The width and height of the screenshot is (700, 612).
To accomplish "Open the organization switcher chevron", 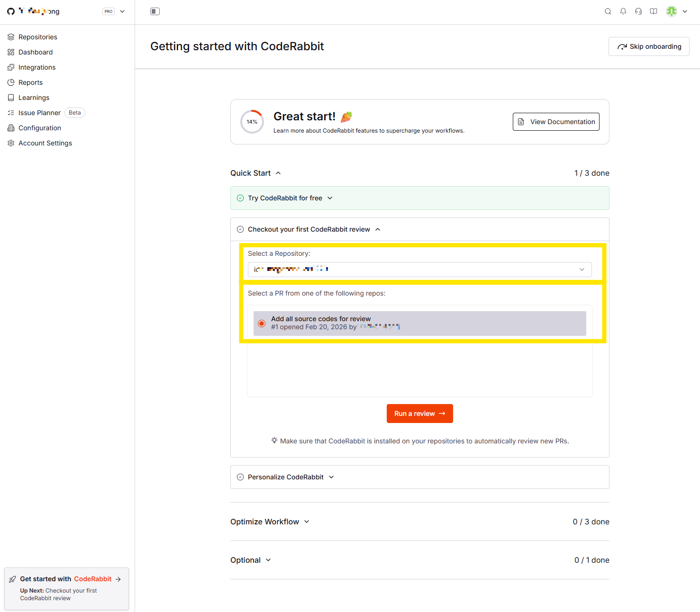I will pyautogui.click(x=122, y=11).
